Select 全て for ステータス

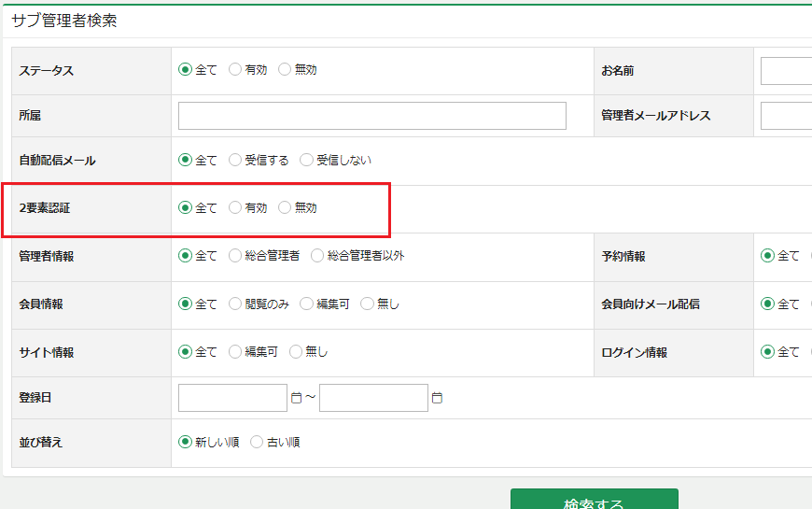pyautogui.click(x=185, y=69)
